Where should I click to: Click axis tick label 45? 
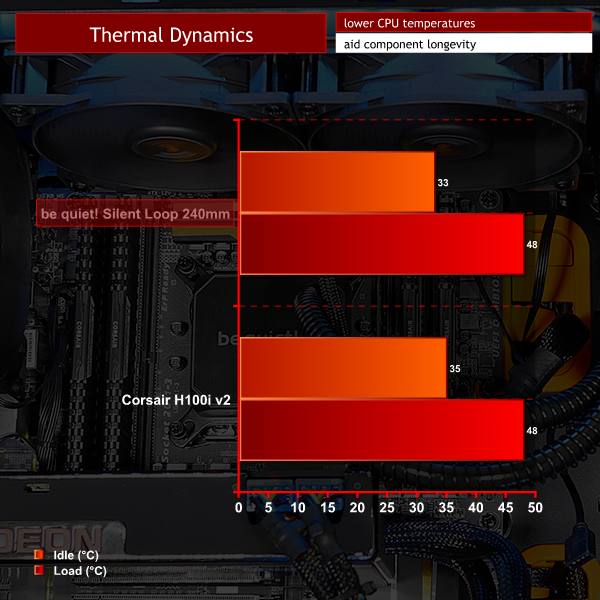coord(505,507)
